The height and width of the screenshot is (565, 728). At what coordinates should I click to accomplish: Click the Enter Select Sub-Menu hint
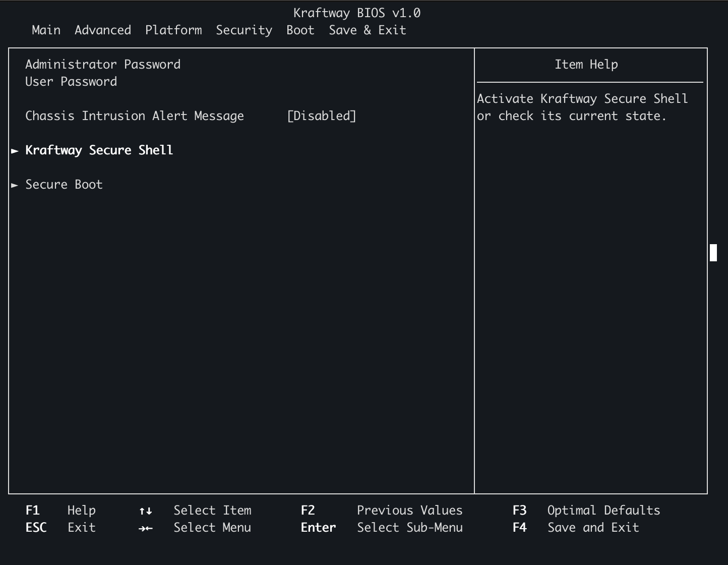[382, 528]
